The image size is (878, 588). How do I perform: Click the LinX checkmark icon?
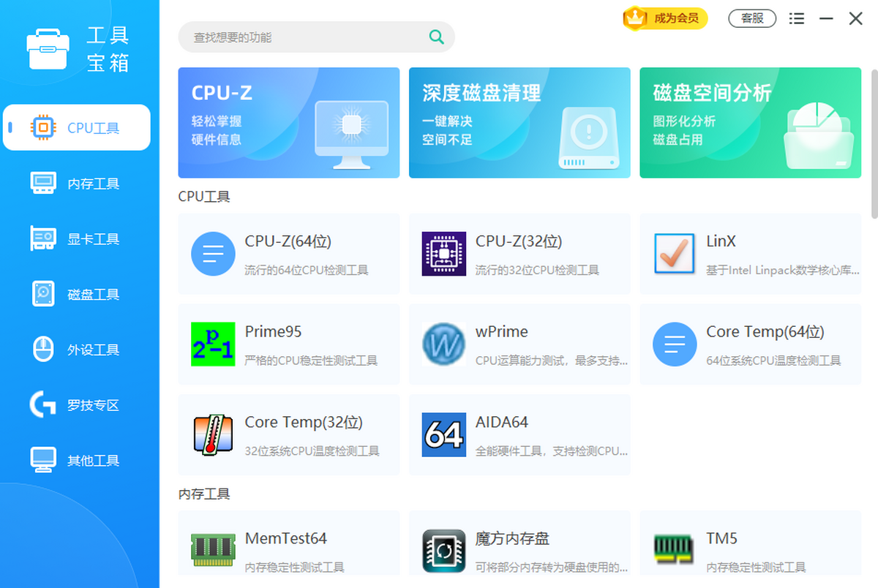pyautogui.click(x=675, y=254)
